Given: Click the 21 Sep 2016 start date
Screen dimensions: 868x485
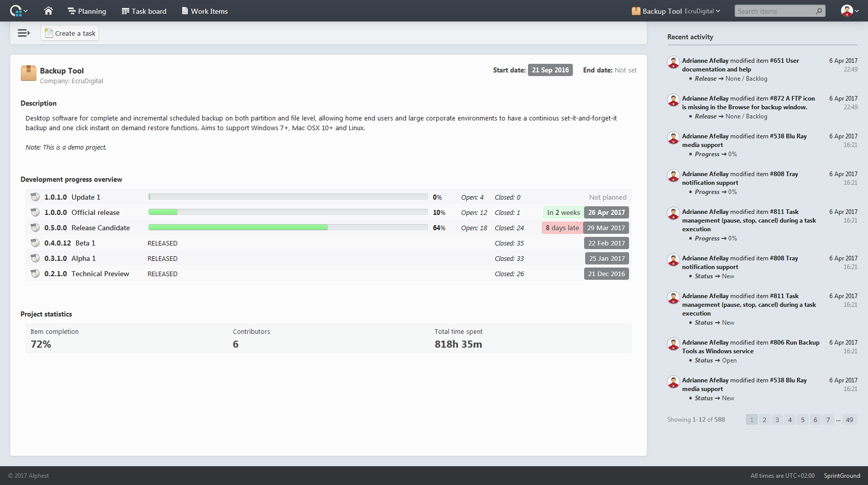Looking at the screenshot, I should point(550,70).
